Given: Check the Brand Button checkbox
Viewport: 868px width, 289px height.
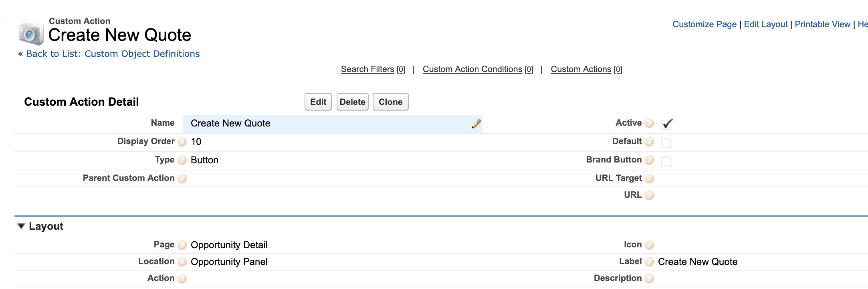Looking at the screenshot, I should pos(666,161).
